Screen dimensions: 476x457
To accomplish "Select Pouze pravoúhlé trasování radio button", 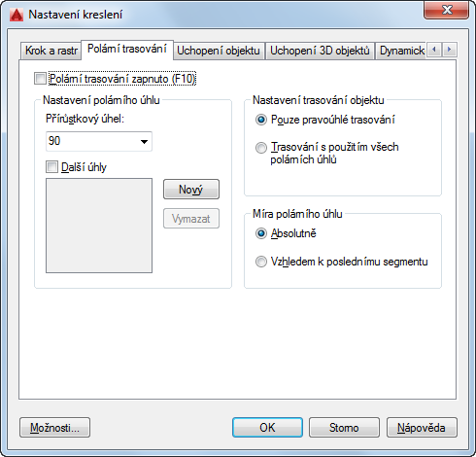I will click(x=261, y=120).
